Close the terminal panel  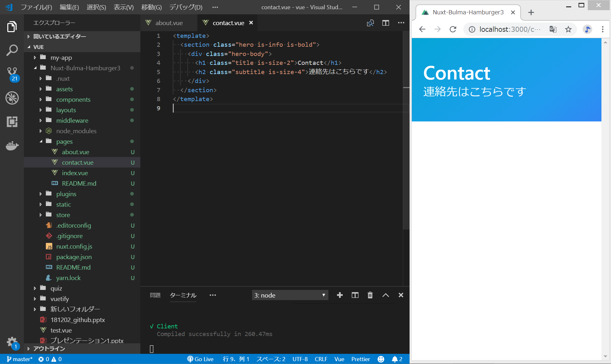[x=401, y=295]
